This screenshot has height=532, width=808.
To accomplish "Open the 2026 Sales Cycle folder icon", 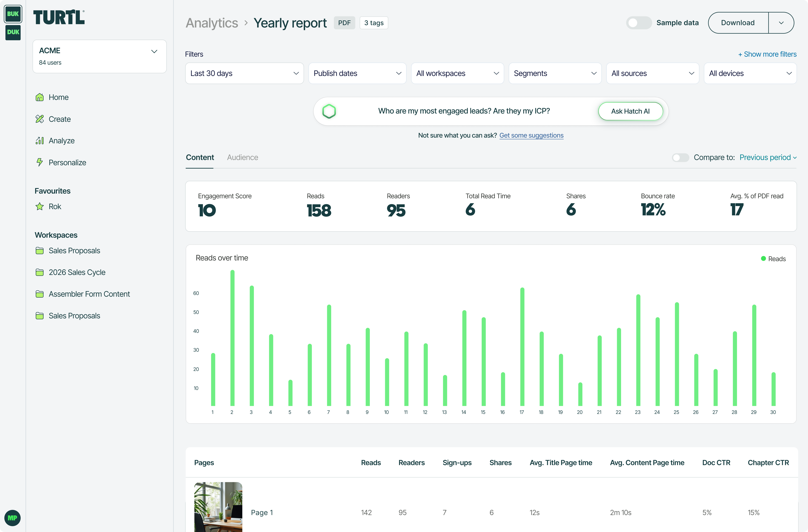I will 40,273.
